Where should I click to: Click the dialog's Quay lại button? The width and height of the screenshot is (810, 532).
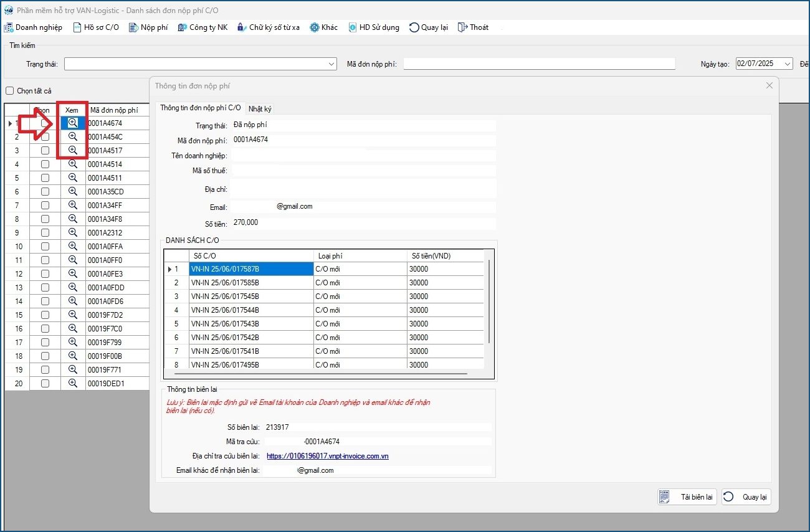coord(746,497)
